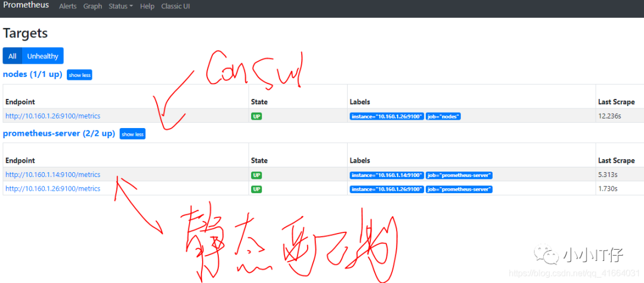644x283 pixels.
Task: Click Last Scrape header in nodes table
Action: tap(617, 102)
